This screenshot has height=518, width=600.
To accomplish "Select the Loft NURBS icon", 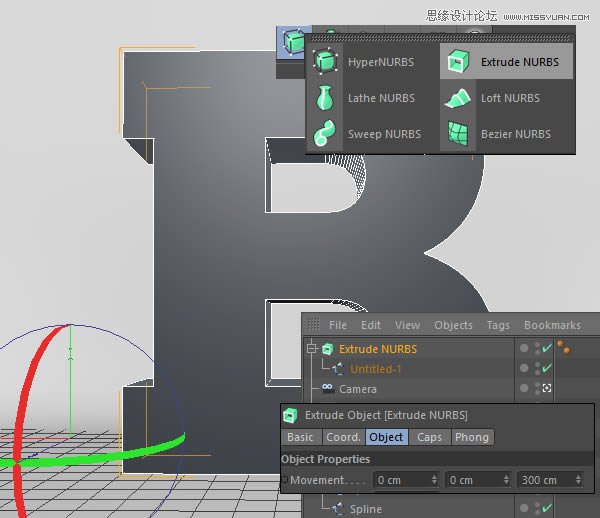I will pos(457,98).
